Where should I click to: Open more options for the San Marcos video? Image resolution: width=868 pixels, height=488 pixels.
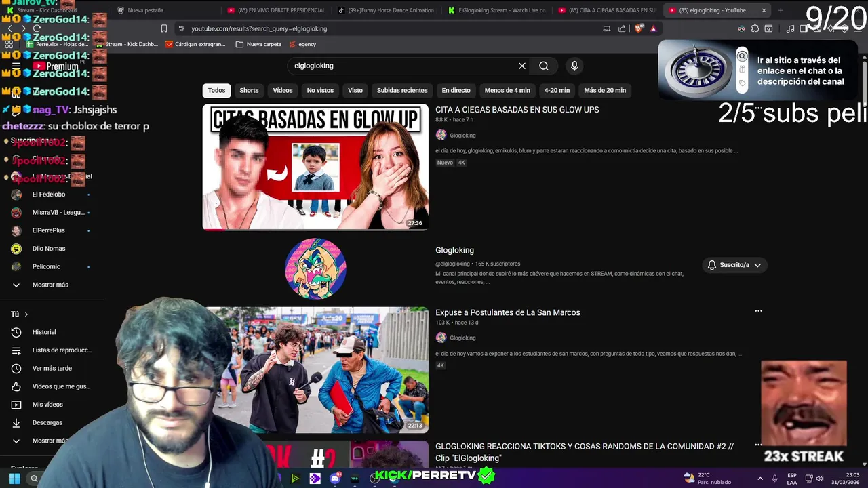click(758, 311)
